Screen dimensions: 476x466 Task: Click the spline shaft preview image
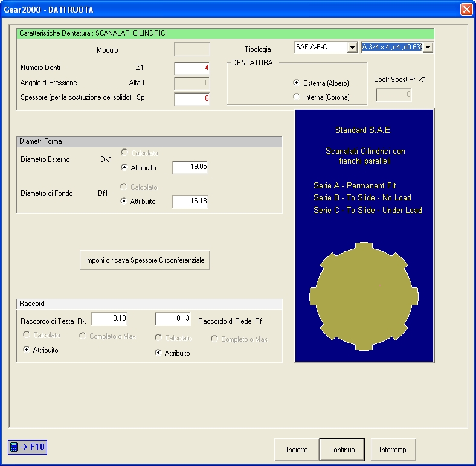click(364, 296)
